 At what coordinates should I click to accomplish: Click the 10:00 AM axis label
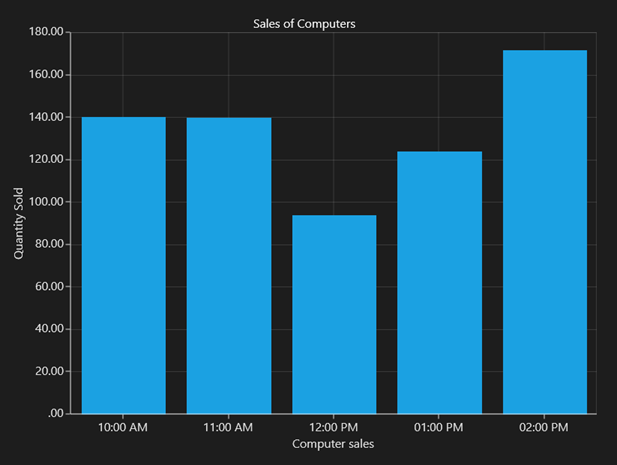(123, 427)
